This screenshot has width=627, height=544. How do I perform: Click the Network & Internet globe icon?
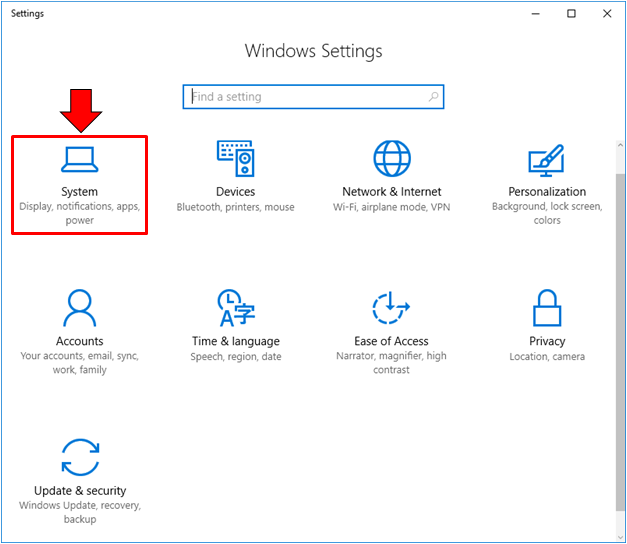click(391, 159)
